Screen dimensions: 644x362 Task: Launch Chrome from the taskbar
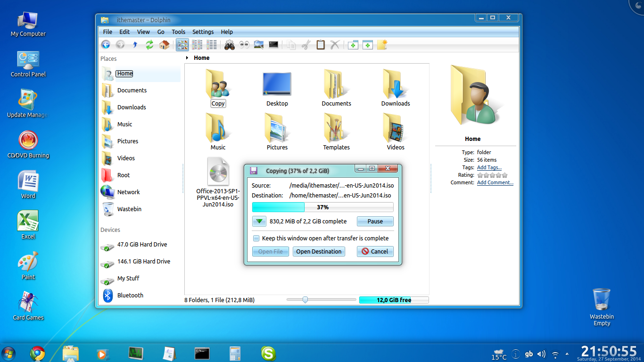coord(38,354)
